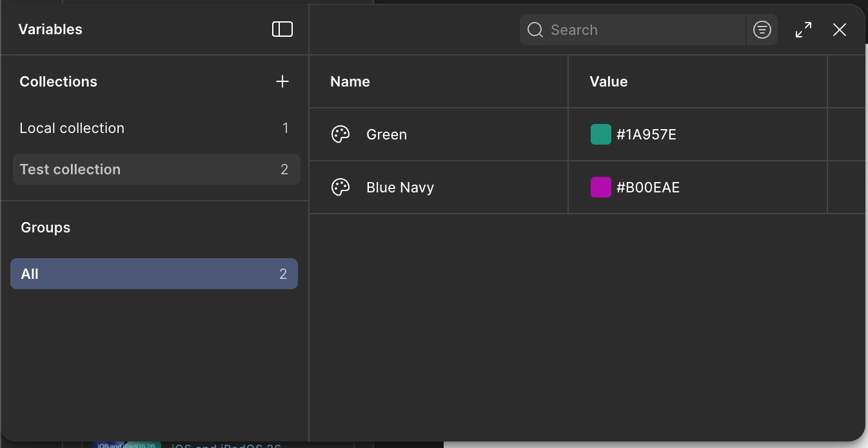Click the palette icon next to Blue Navy
The image size is (868, 448).
pyautogui.click(x=340, y=187)
